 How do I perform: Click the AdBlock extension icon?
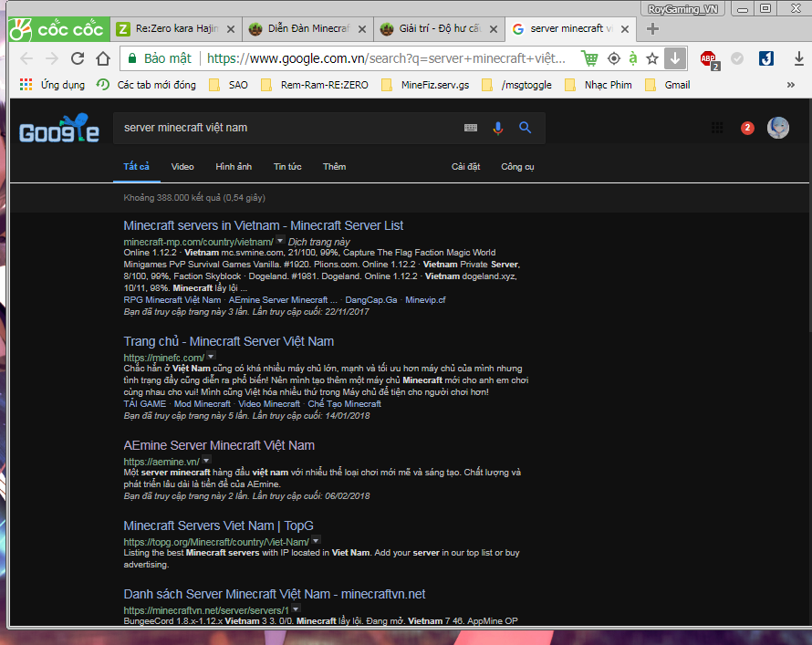(709, 58)
